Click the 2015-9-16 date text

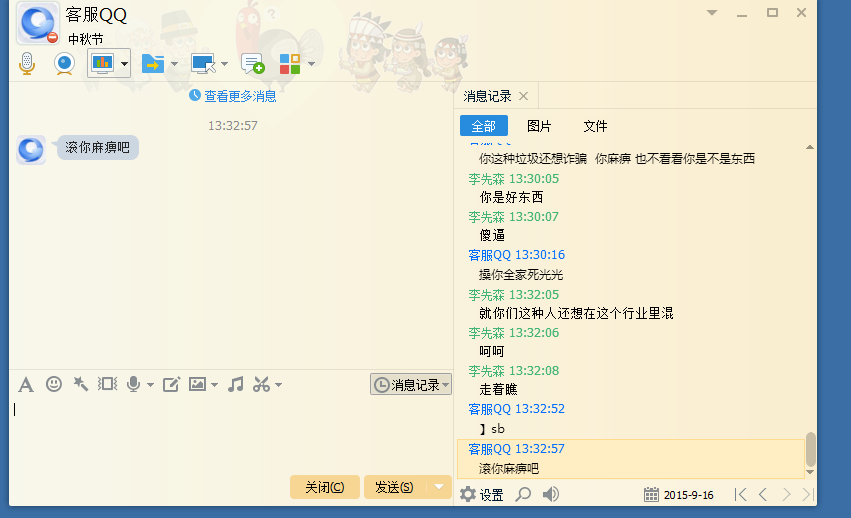click(689, 495)
